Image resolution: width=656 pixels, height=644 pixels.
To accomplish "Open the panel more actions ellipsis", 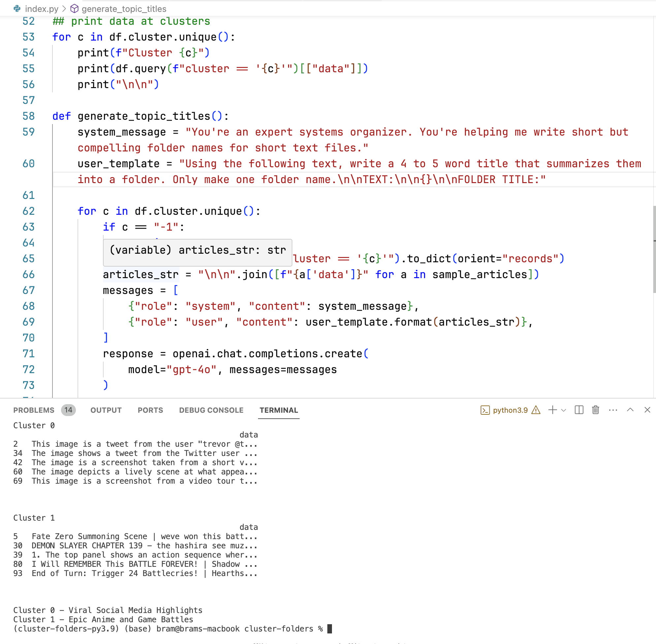I will 613,410.
